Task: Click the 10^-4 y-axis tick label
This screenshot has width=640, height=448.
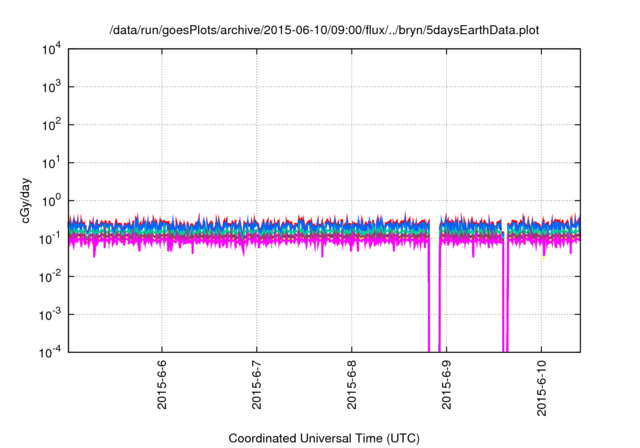Action: [x=50, y=353]
